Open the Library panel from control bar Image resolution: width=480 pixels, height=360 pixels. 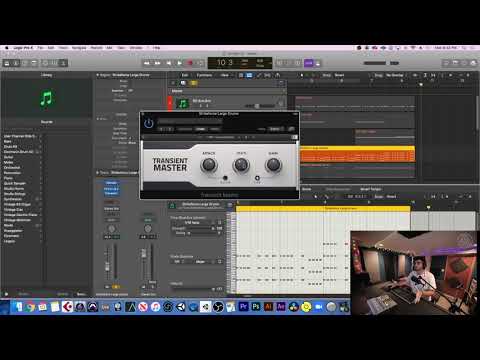(x=7, y=63)
